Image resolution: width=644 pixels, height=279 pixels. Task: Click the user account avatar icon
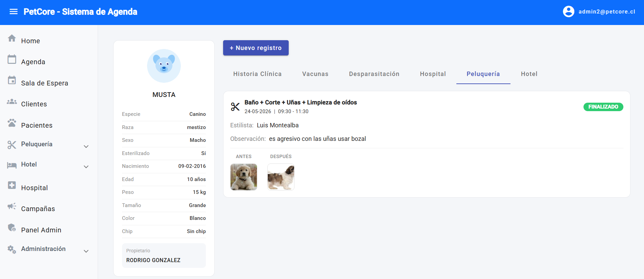pyautogui.click(x=568, y=11)
